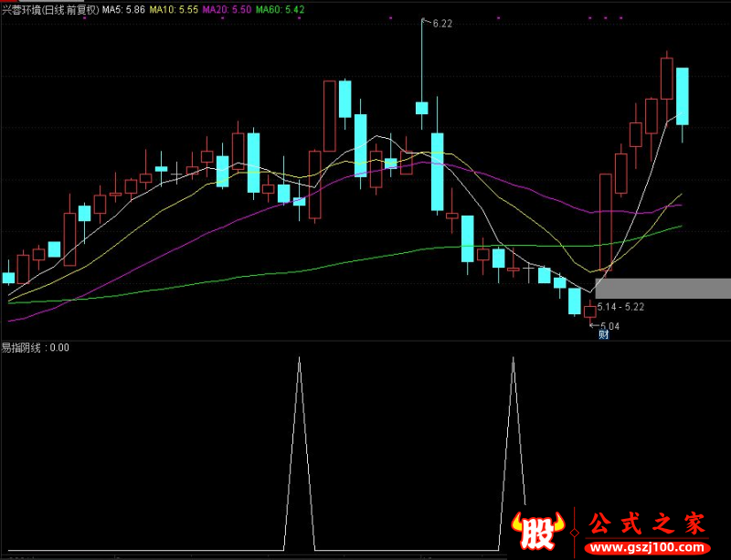
Task: Select the MA5: 5.86 indicator label
Action: (123, 10)
